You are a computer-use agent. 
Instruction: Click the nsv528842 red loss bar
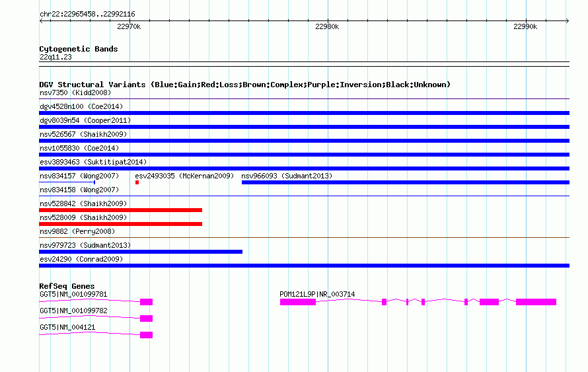tap(120, 210)
